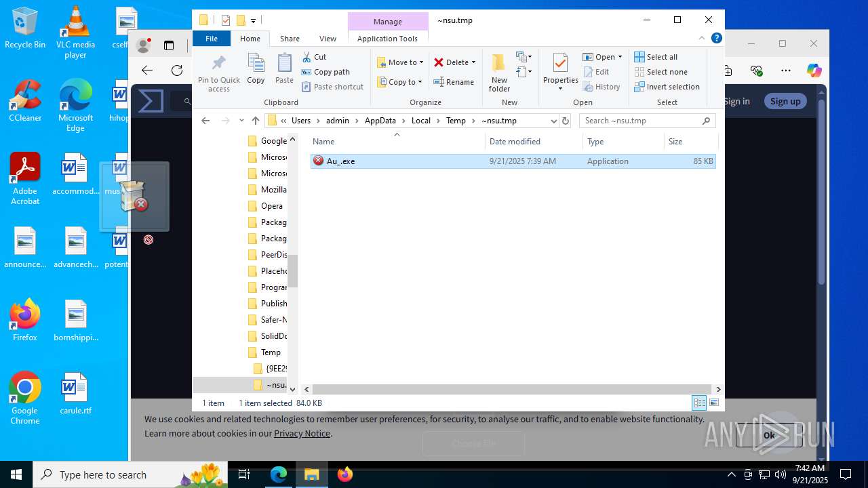Click Invert selection in ribbon
This screenshot has height=488, width=868.
tap(667, 87)
